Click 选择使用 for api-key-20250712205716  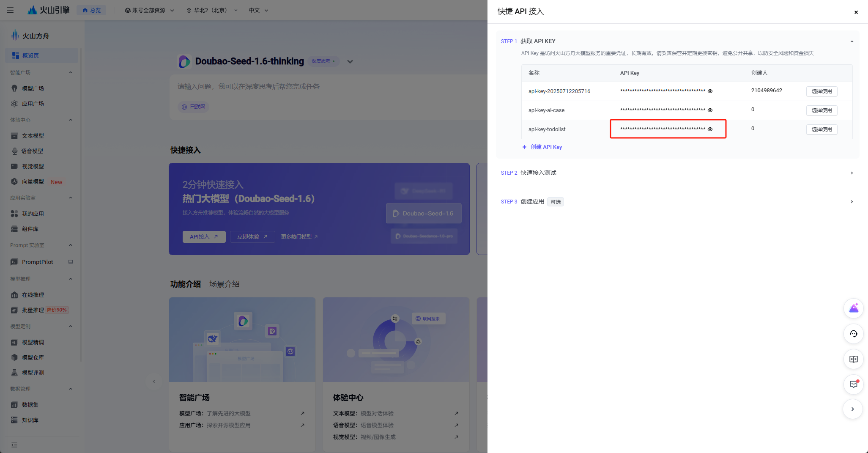(x=821, y=91)
